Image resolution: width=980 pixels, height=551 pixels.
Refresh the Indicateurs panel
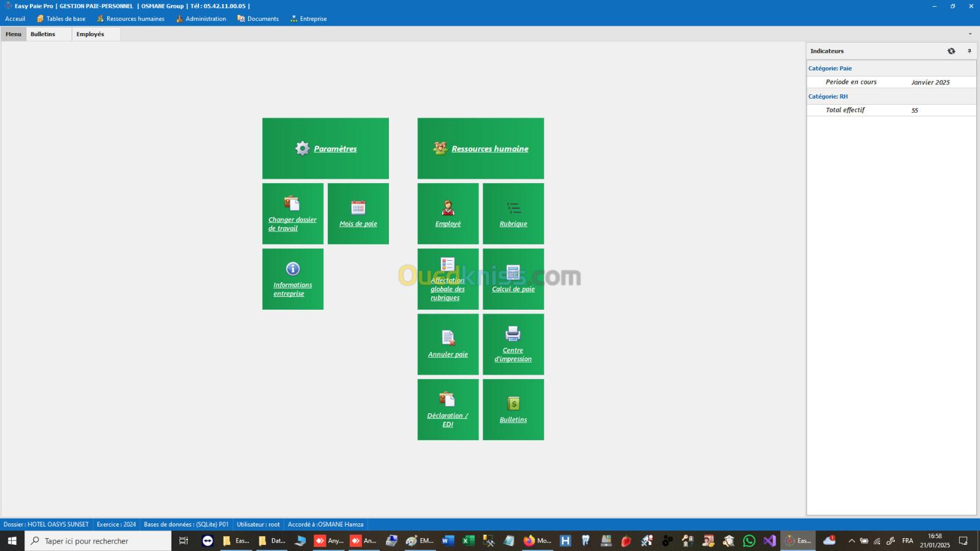click(951, 51)
